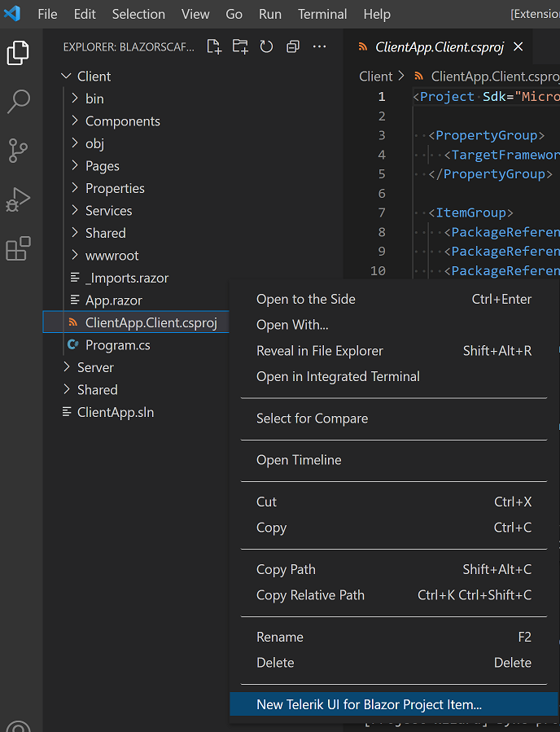Choose Reveal in File Explorer
Viewport: 560px width, 732px height.
pos(394,351)
